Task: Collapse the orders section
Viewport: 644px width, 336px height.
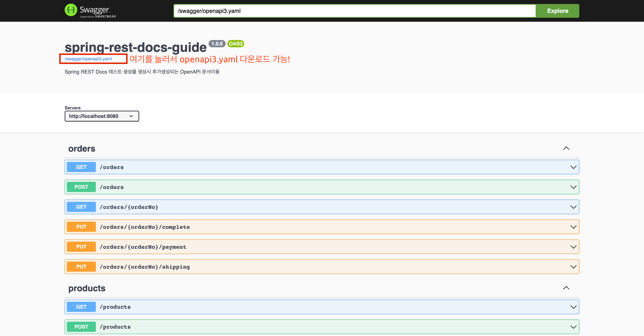Action: 566,148
